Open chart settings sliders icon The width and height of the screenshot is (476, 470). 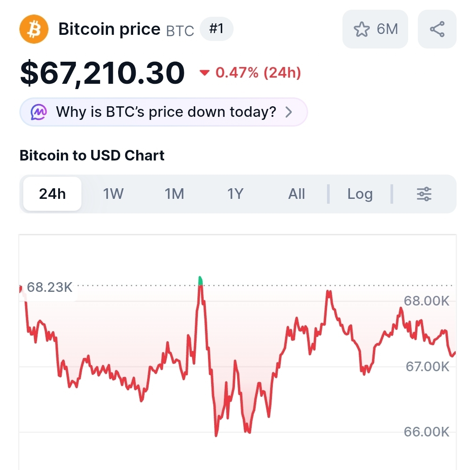pyautogui.click(x=424, y=194)
